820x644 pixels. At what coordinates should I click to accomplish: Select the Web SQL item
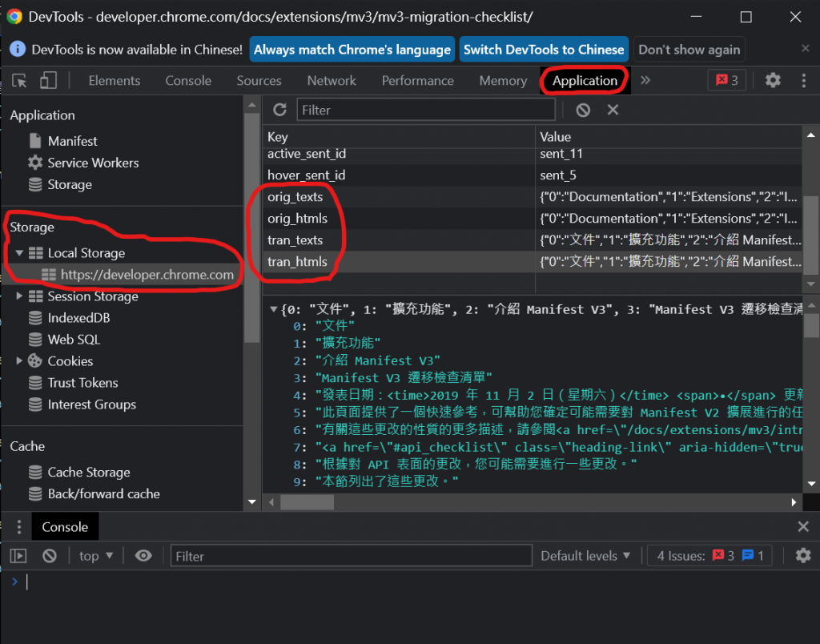[74, 339]
